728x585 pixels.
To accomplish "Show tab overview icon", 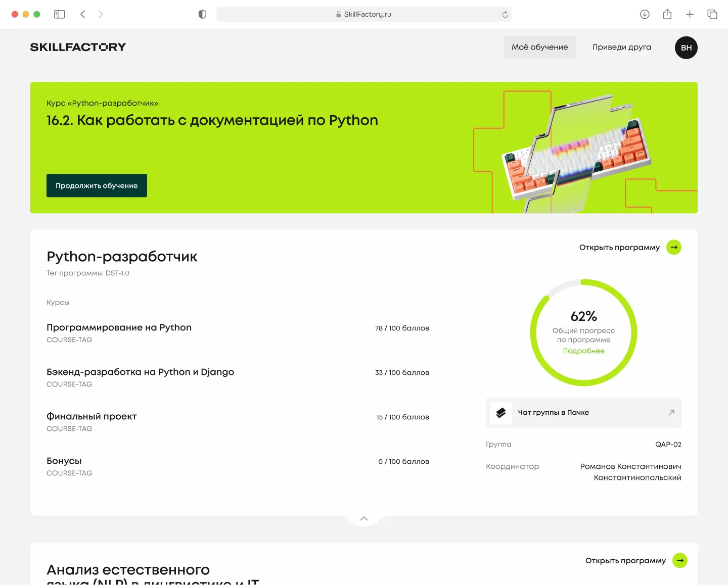I will coord(712,14).
